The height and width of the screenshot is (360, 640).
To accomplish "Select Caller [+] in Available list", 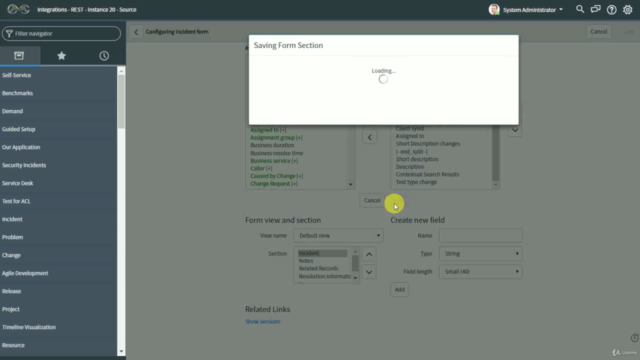I will 261,168.
